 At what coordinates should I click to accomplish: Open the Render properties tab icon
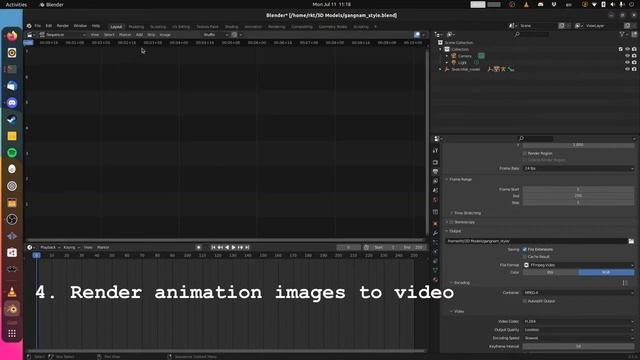click(x=436, y=162)
